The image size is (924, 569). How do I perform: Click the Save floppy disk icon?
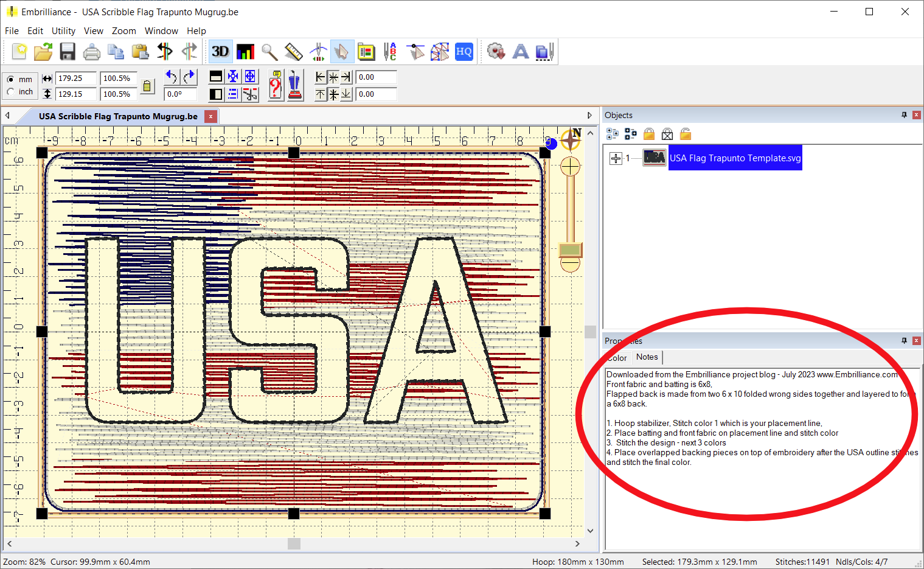pos(68,52)
